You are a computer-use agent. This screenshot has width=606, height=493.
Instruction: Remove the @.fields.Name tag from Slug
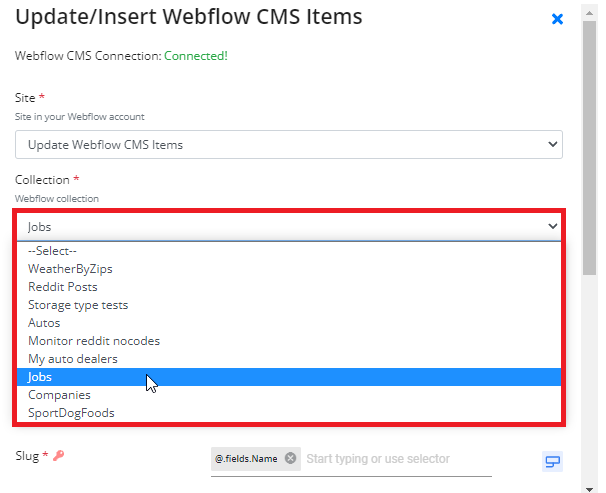290,458
